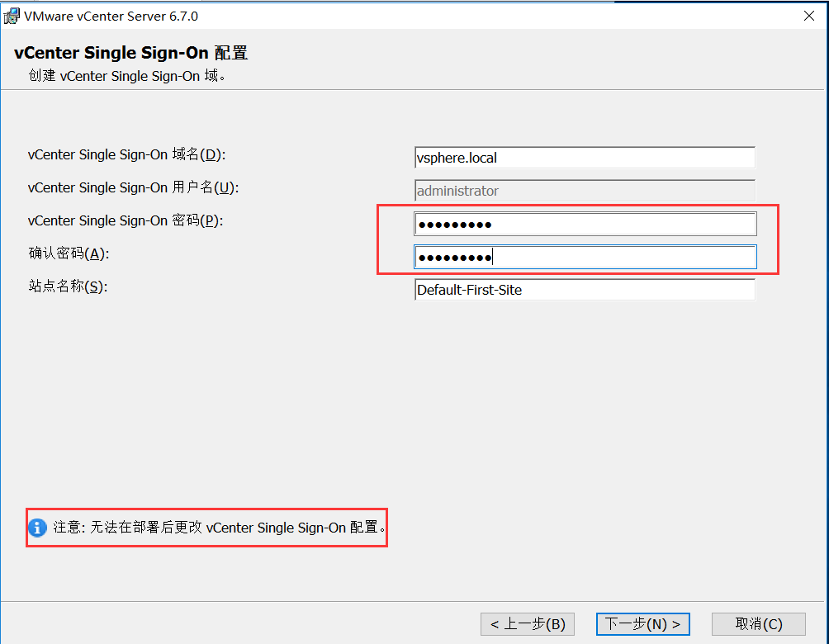Go back with the 上一步(B) button
This screenshot has width=829, height=644.
[x=527, y=624]
